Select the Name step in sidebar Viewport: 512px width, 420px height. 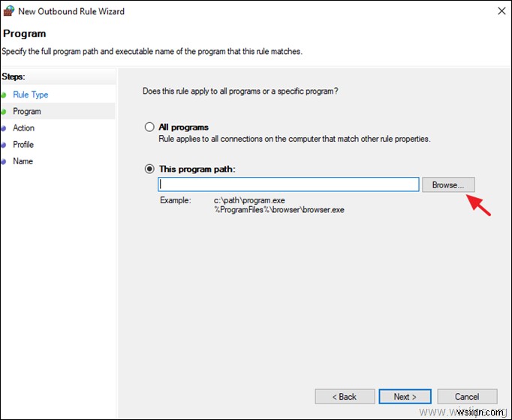click(23, 161)
